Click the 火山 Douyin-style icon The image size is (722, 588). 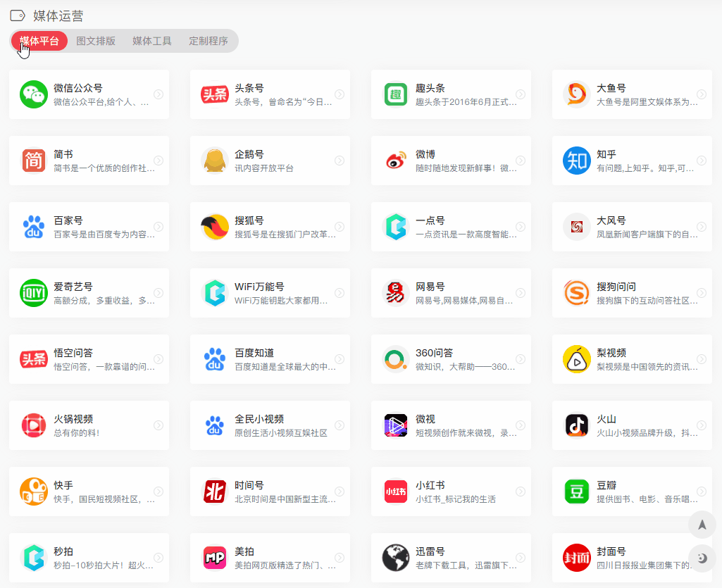576,425
